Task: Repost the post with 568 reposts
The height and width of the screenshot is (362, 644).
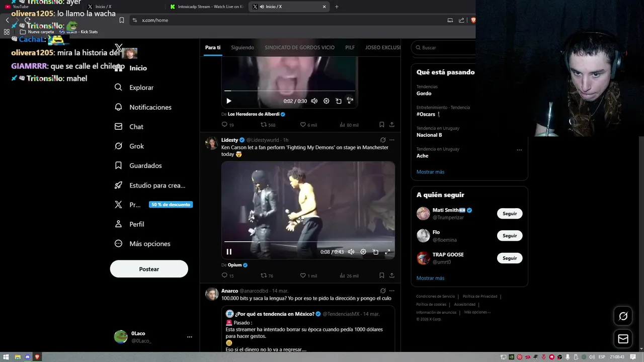Action: click(x=268, y=125)
